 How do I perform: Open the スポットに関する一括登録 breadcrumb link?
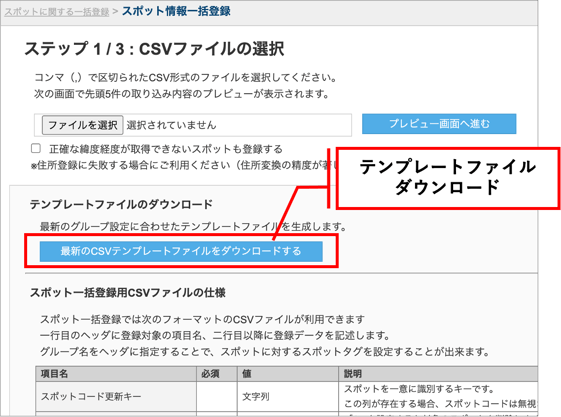click(57, 12)
